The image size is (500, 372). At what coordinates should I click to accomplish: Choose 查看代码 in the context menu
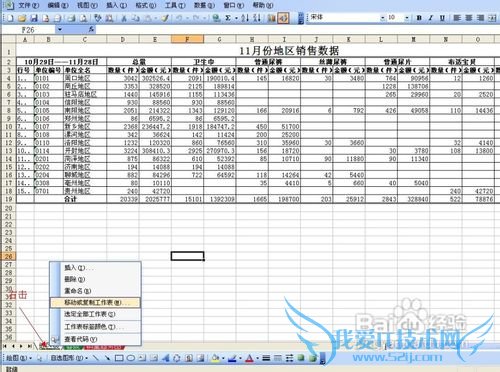95,339
